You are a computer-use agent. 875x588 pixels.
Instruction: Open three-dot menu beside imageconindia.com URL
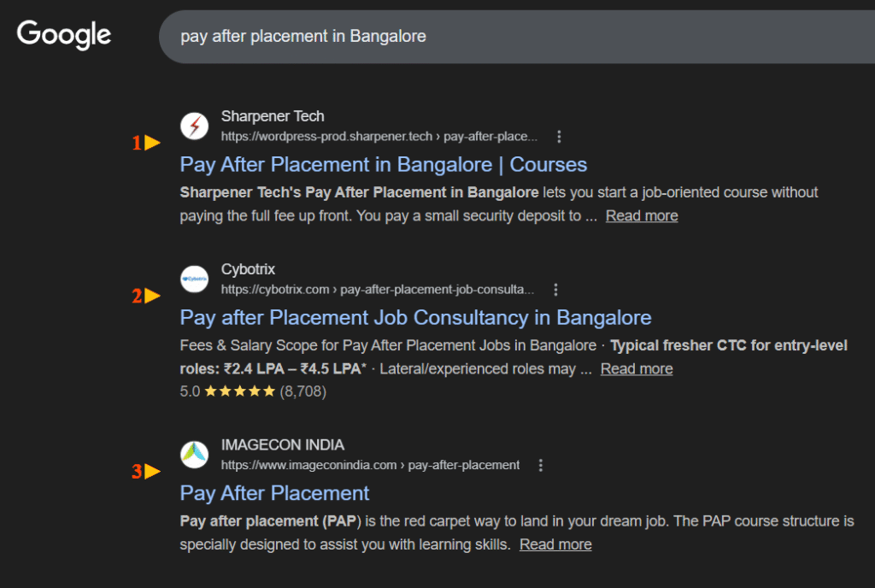click(540, 465)
